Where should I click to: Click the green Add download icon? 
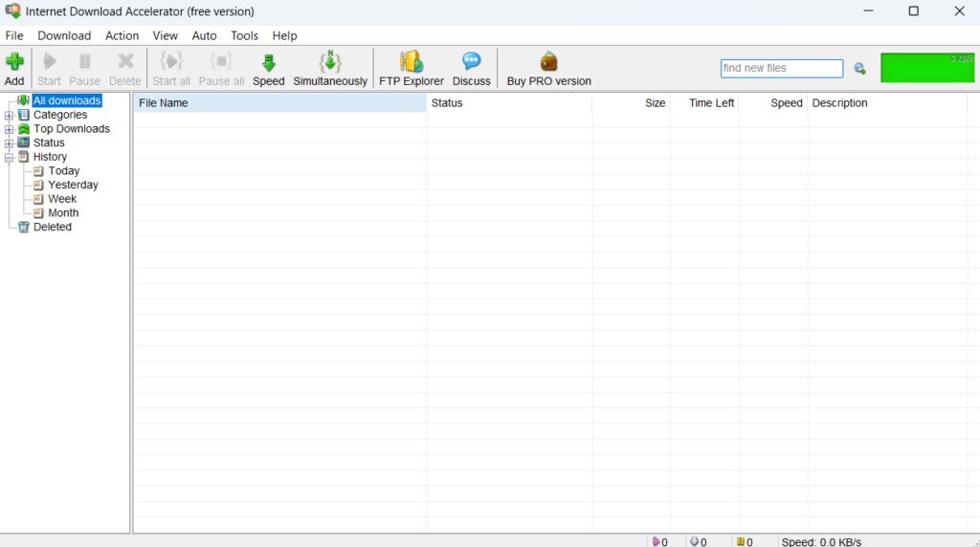(14, 63)
